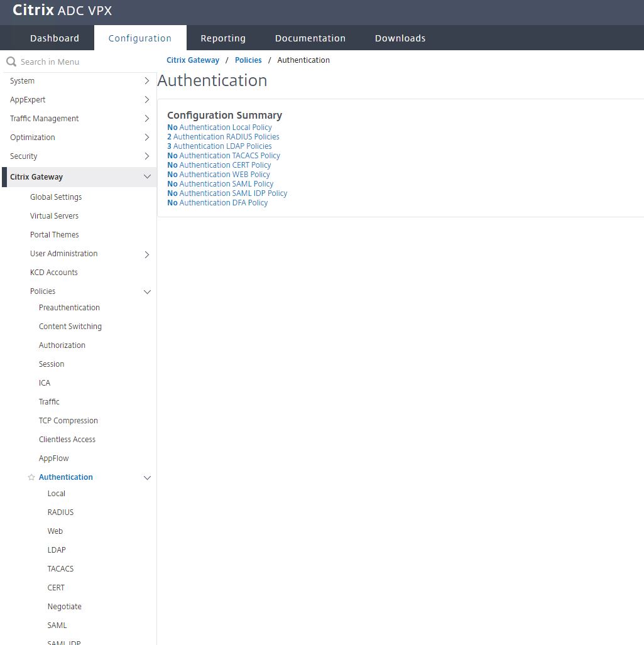The image size is (644, 645).
Task: Open Authorization policies
Action: click(62, 345)
